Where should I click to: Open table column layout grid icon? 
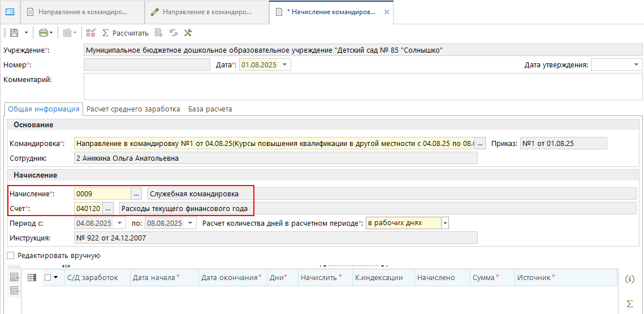(x=32, y=277)
